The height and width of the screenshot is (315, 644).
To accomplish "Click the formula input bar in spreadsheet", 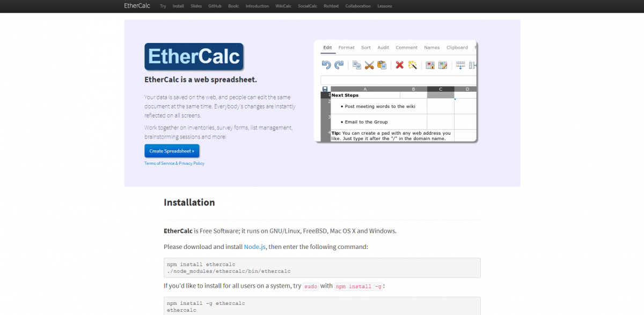I will click(397, 80).
